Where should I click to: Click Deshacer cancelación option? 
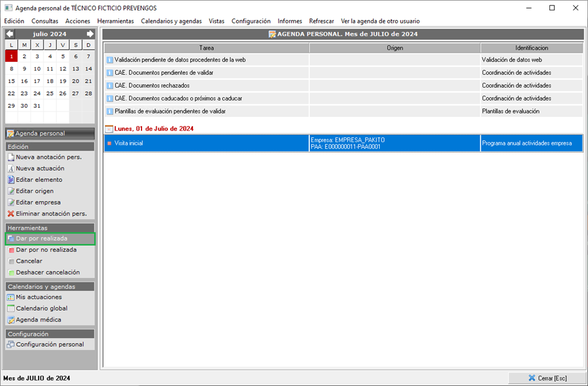[47, 273]
